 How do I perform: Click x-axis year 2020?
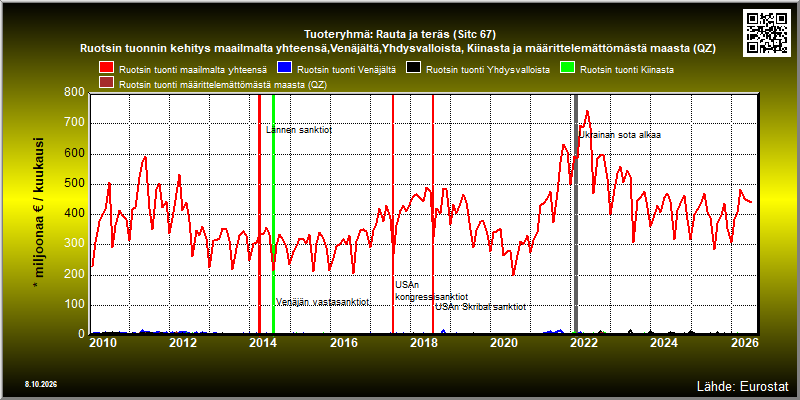pyautogui.click(x=504, y=343)
